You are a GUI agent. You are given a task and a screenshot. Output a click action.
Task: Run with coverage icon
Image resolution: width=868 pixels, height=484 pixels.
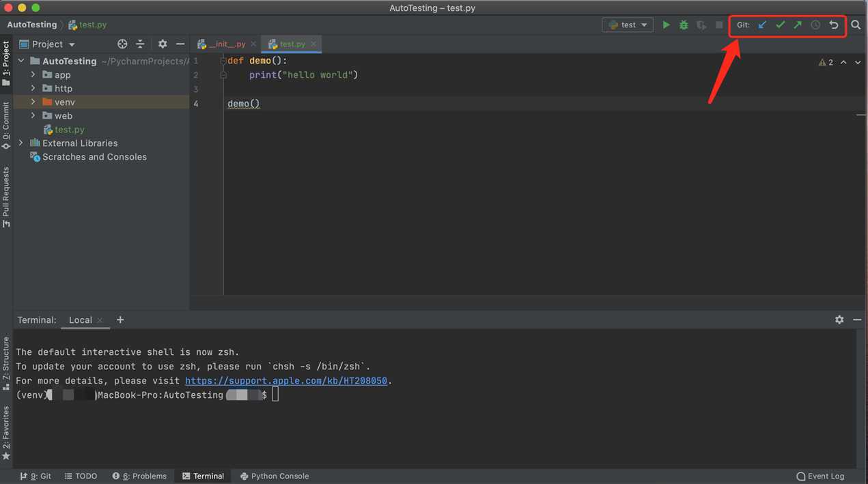coord(701,25)
